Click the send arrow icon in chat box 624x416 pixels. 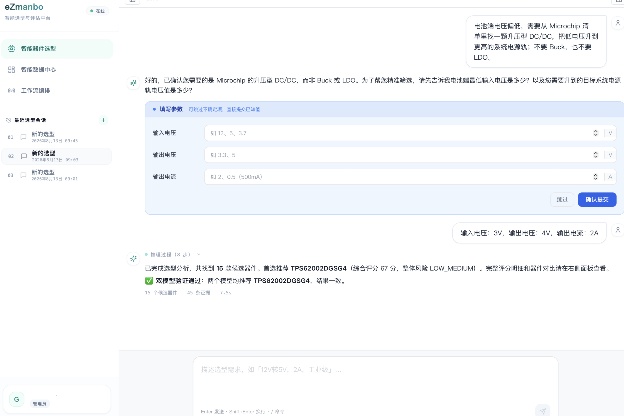[x=542, y=410]
